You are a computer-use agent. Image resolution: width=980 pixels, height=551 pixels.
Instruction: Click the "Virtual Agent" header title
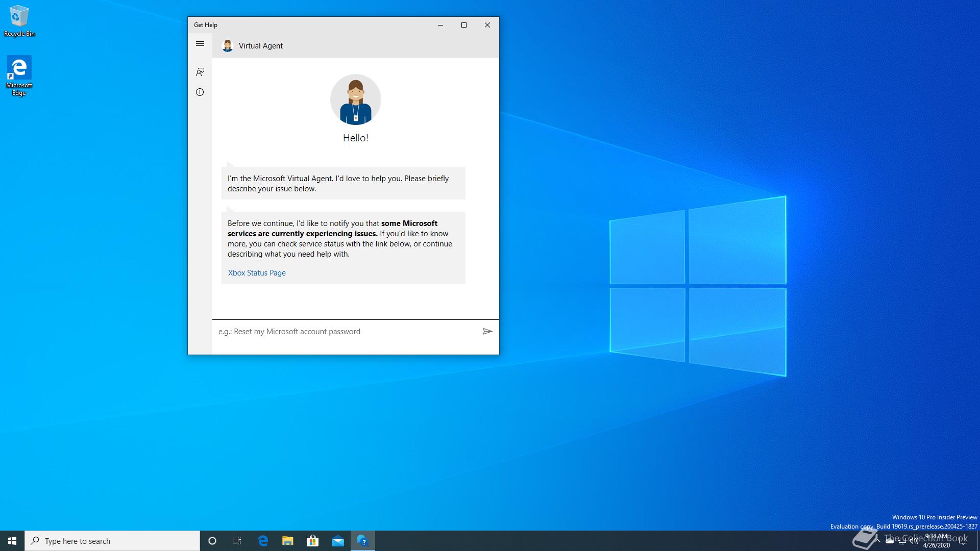pos(261,46)
